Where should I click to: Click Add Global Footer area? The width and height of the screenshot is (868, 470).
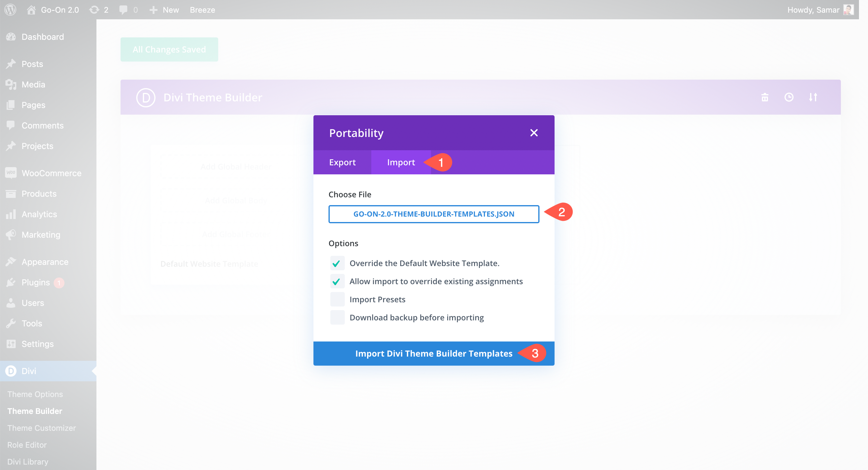point(236,234)
